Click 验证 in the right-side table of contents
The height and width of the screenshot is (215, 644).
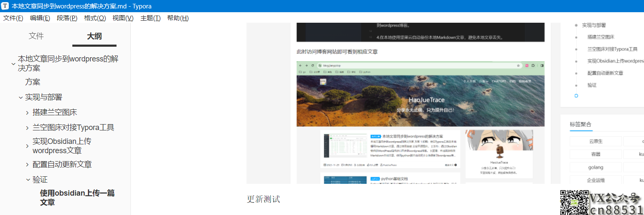592,85
